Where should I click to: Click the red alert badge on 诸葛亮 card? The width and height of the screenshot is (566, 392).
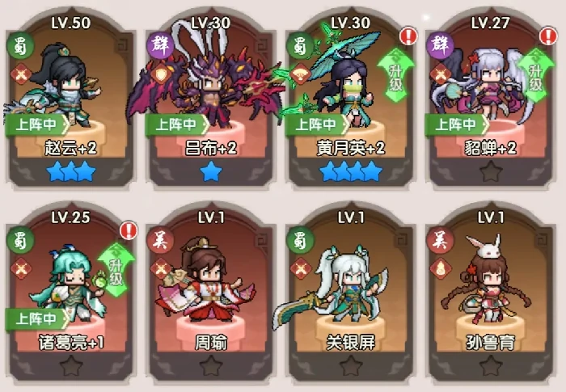pos(129,230)
